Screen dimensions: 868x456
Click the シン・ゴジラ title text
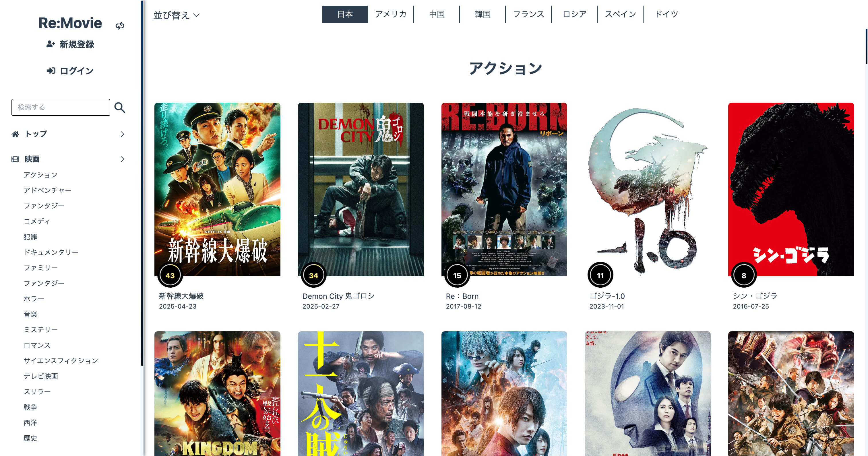click(755, 296)
